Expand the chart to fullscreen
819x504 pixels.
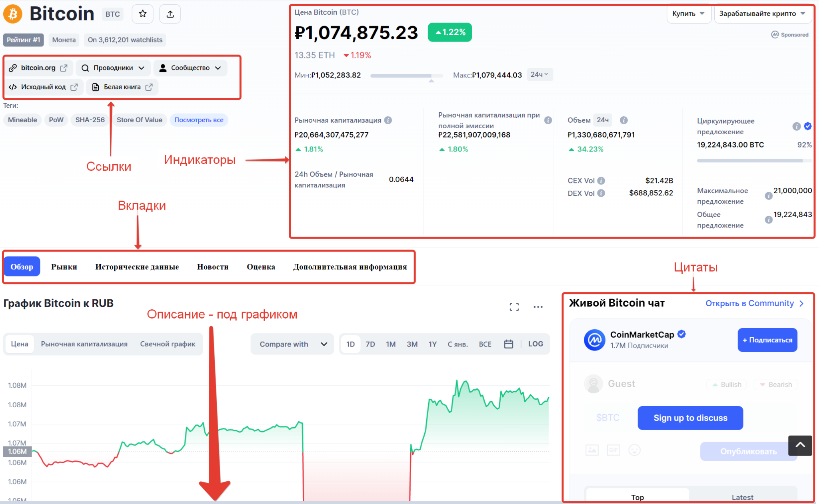coord(515,306)
